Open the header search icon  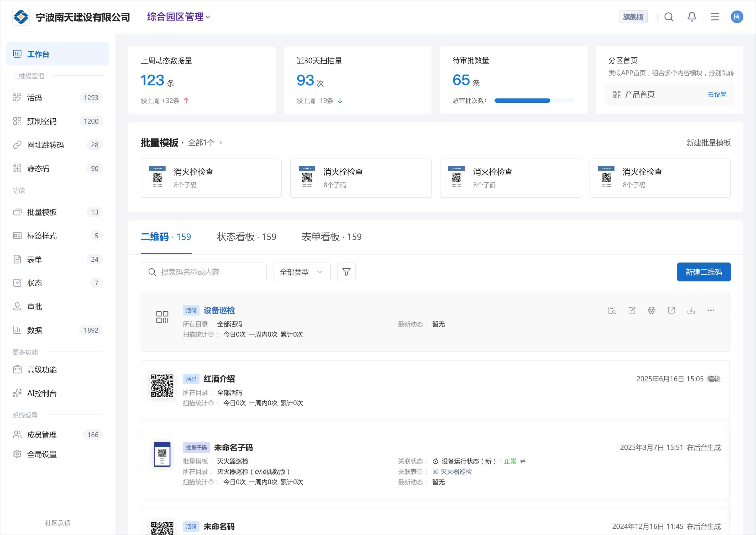tap(668, 17)
